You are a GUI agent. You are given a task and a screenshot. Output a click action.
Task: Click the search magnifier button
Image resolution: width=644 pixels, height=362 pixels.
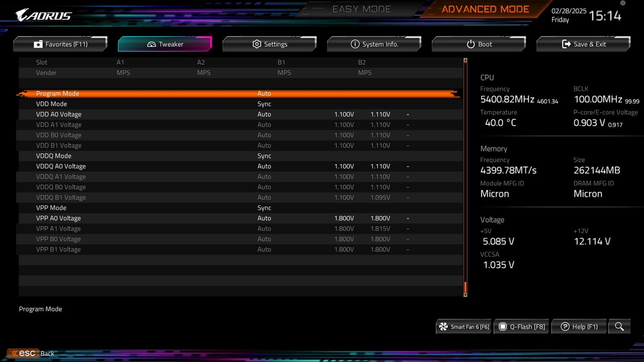tap(619, 327)
